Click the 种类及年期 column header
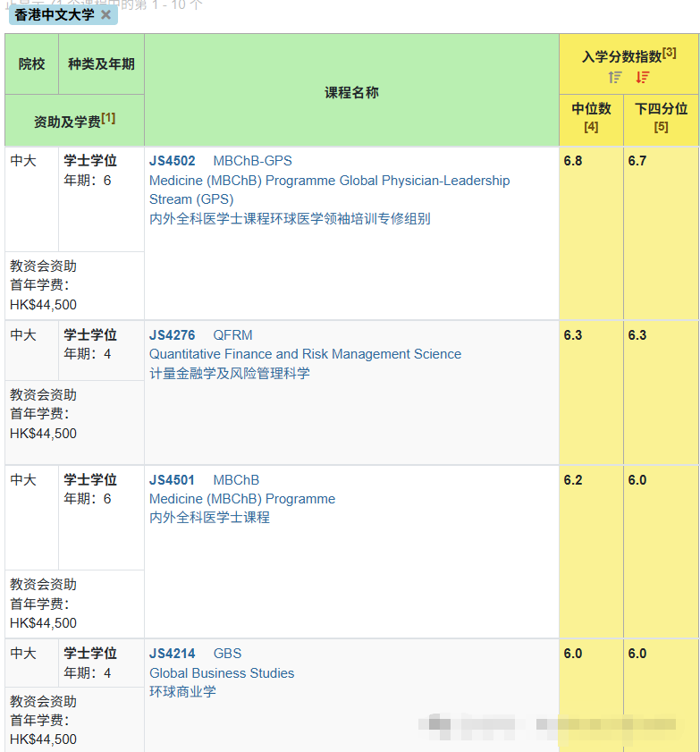This screenshot has width=700, height=752. (x=101, y=63)
